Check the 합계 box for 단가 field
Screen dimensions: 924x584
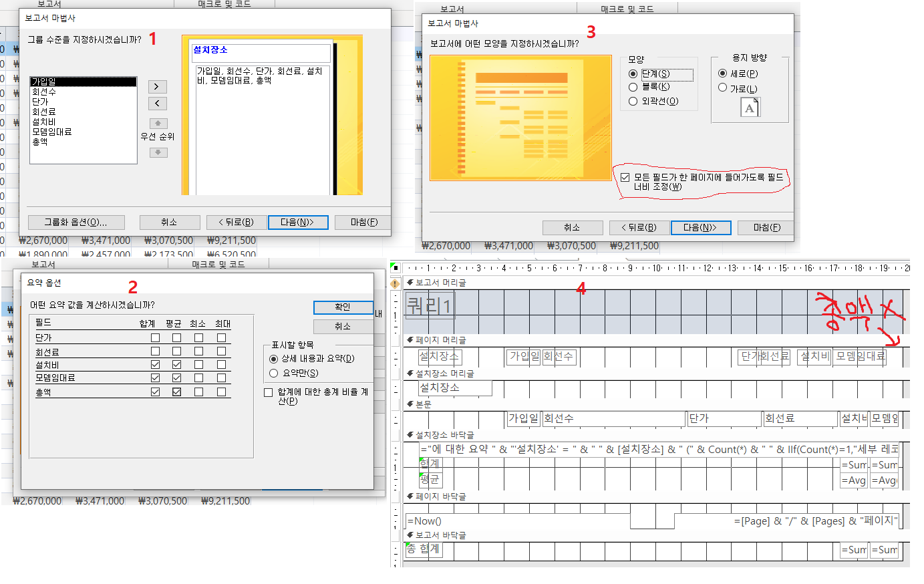coord(155,338)
